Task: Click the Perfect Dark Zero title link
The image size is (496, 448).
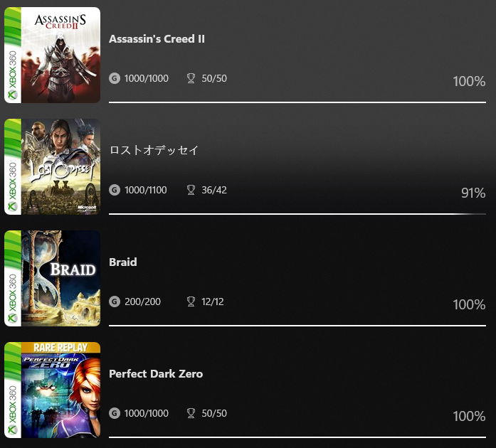Action: 156,373
